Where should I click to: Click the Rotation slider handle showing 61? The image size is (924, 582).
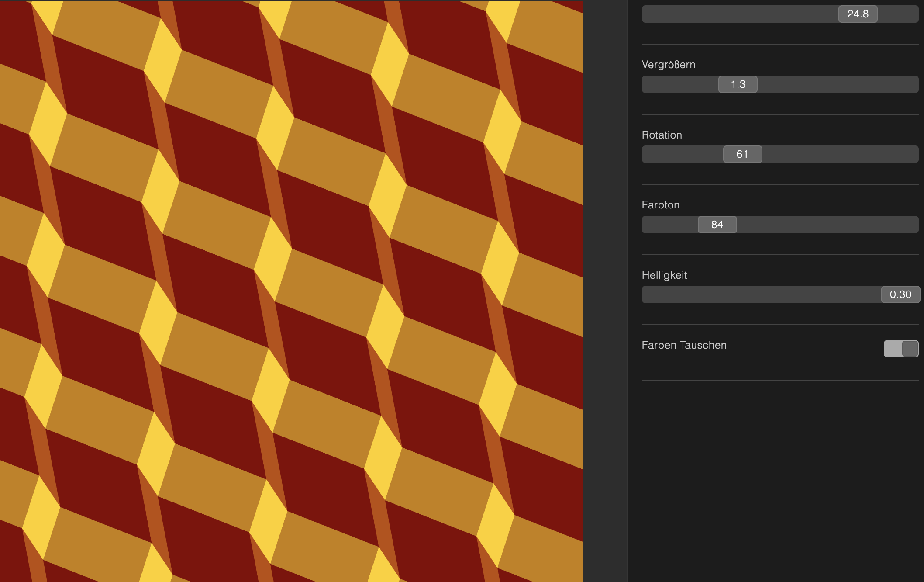(742, 154)
